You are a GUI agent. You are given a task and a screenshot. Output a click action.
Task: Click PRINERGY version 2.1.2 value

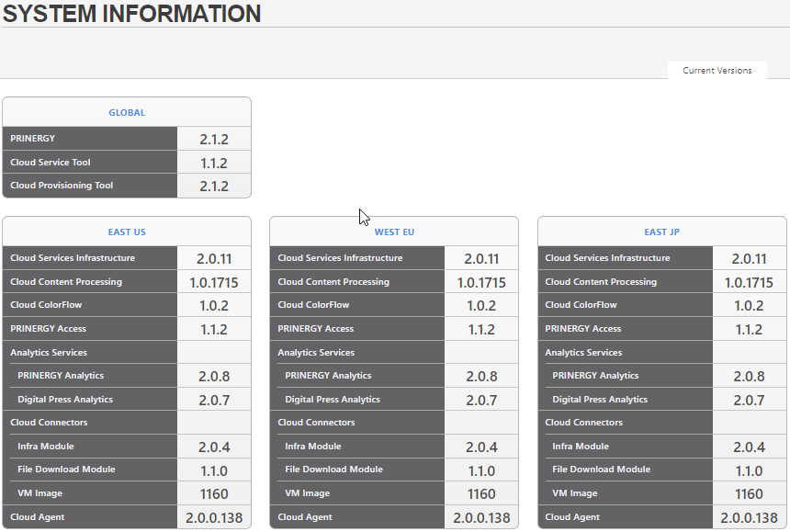[214, 139]
